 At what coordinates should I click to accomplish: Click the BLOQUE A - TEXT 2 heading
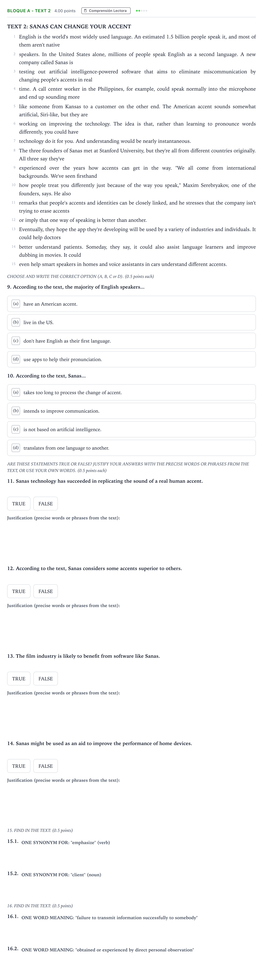29,11
